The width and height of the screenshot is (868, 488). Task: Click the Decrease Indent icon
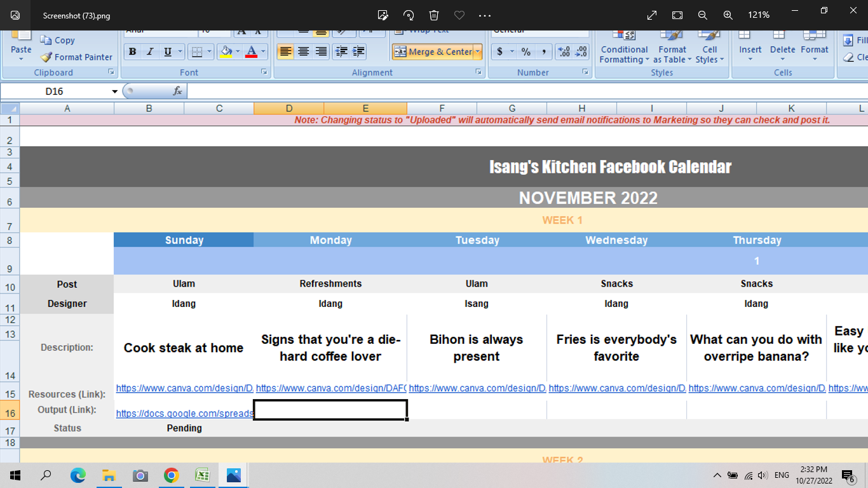point(341,52)
